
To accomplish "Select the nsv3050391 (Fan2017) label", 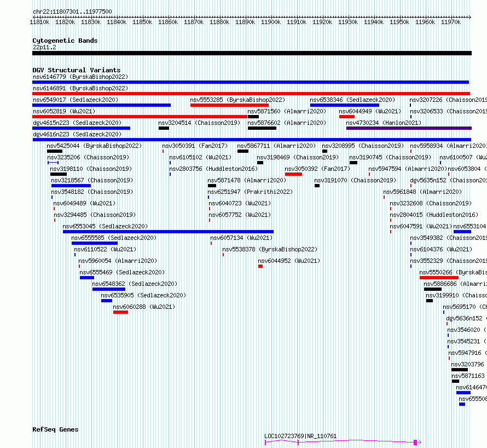I will pyautogui.click(x=195, y=146).
